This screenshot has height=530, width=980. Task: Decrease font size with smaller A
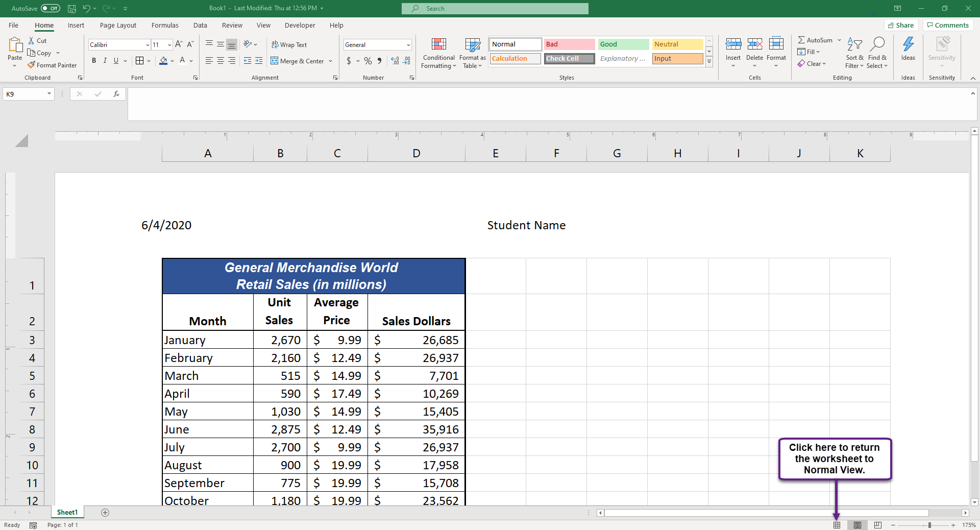(190, 44)
